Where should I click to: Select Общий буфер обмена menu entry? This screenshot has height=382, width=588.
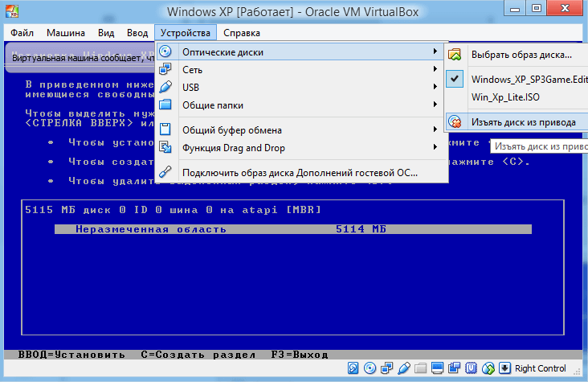click(x=301, y=129)
